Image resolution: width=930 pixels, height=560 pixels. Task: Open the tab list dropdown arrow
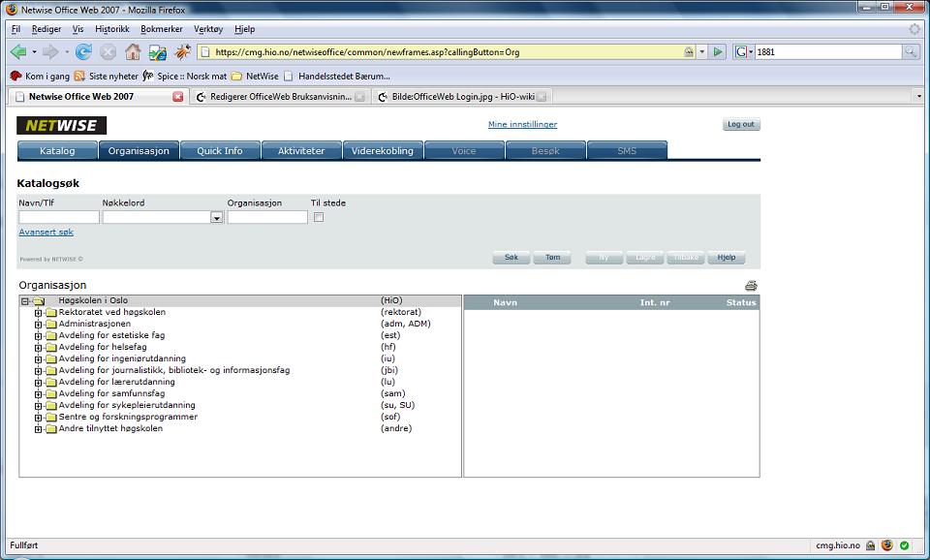[919, 96]
